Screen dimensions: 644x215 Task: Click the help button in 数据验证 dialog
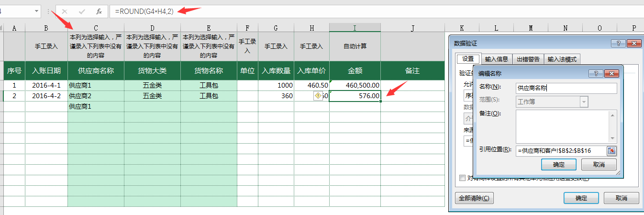point(618,44)
